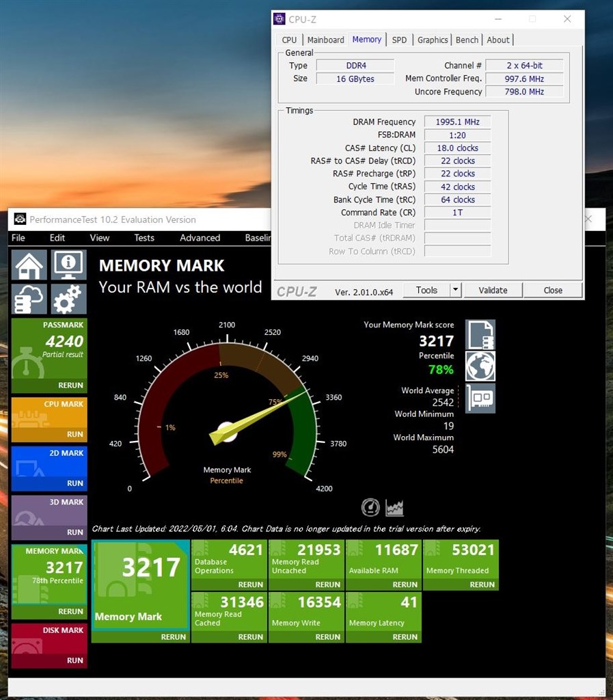Click the save results document icon
This screenshot has height=700, width=613.
[480, 334]
